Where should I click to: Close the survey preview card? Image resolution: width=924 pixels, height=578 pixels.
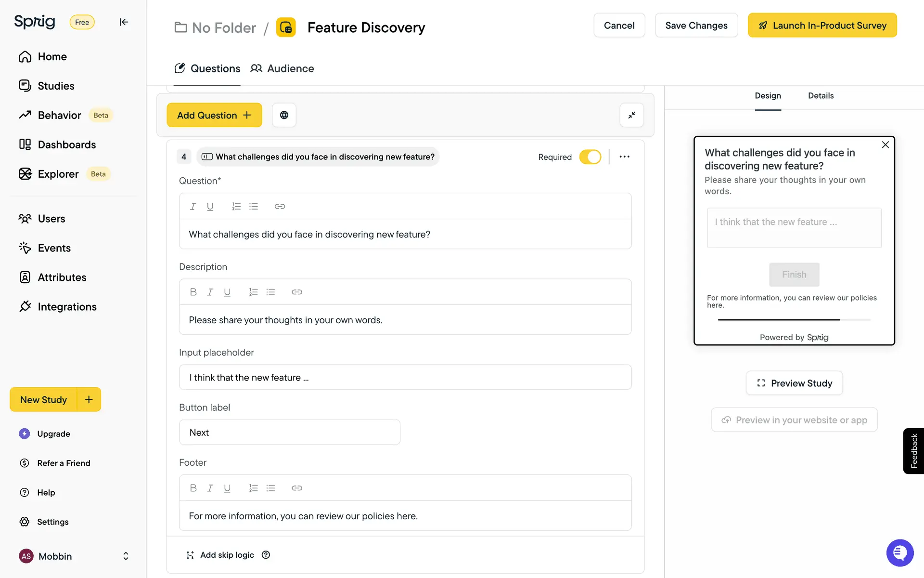tap(885, 145)
